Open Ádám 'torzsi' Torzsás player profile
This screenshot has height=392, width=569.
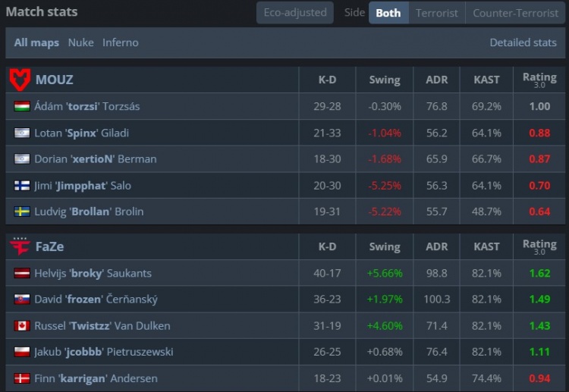pos(86,107)
